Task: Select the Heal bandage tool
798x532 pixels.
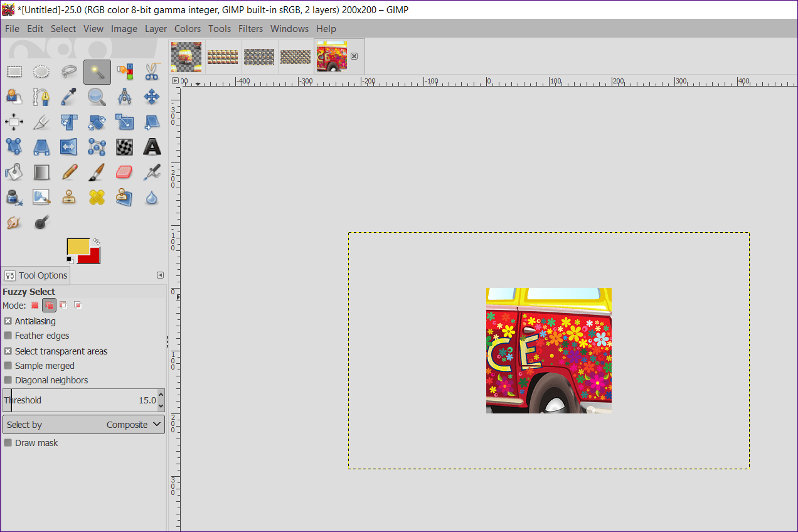Action: [x=97, y=197]
